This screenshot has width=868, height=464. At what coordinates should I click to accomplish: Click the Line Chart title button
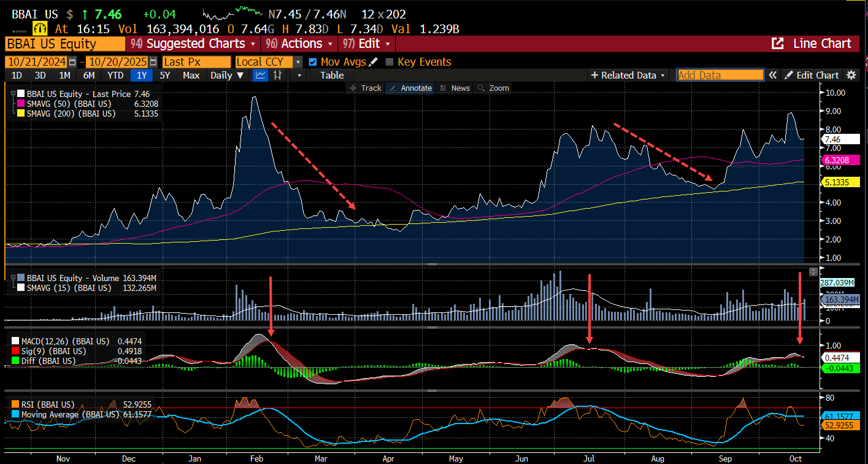[822, 44]
